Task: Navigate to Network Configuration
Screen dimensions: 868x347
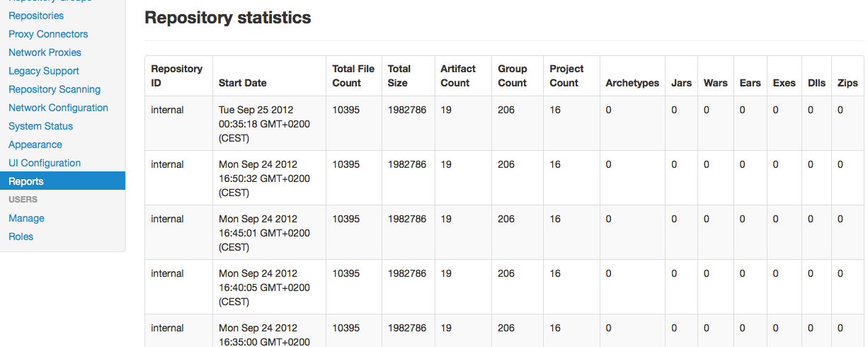Action: click(58, 108)
